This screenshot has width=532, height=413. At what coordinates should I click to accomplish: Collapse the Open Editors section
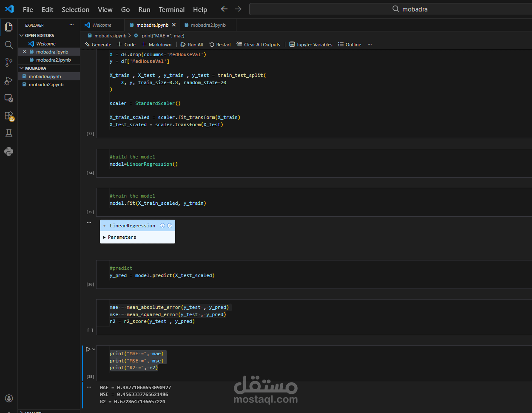click(x=39, y=35)
